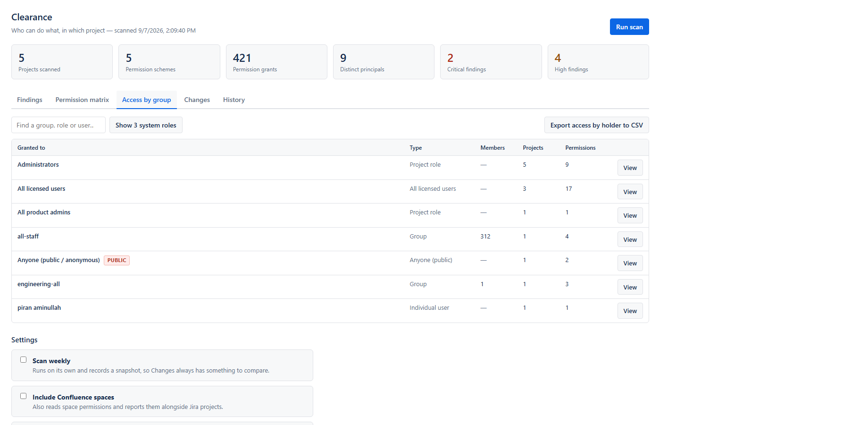View access for Administrators
Screen dimensions: 868x425
630,168
